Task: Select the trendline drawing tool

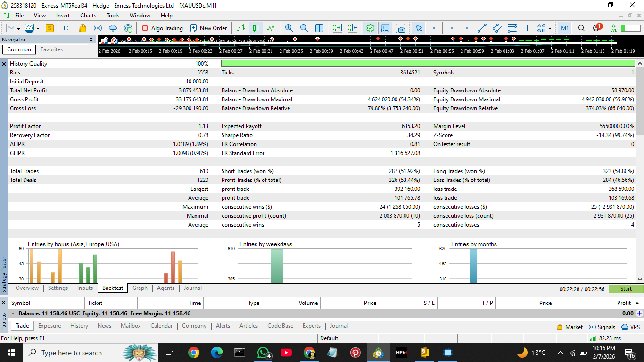Action: (x=482, y=28)
